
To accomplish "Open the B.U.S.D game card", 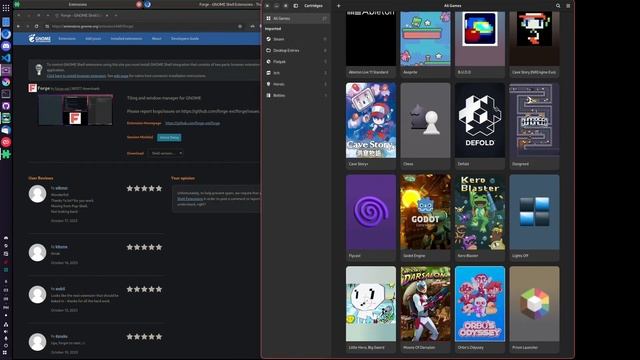I will click(480, 44).
